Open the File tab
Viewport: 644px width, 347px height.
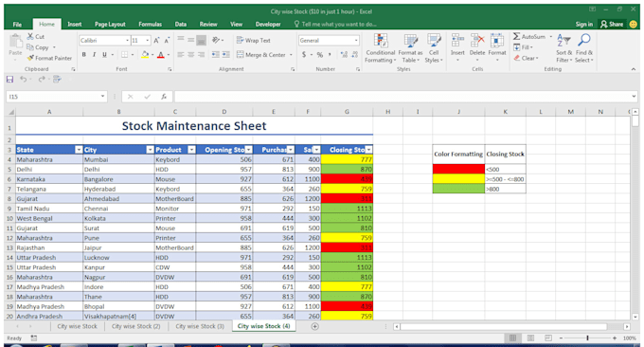point(17,25)
